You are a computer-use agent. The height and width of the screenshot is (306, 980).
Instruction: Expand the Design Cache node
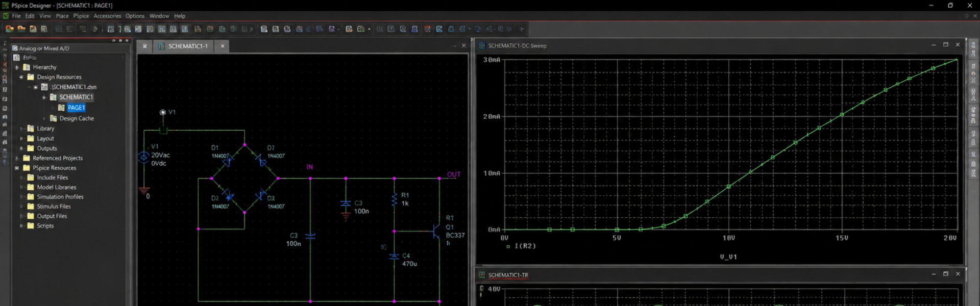pos(44,118)
